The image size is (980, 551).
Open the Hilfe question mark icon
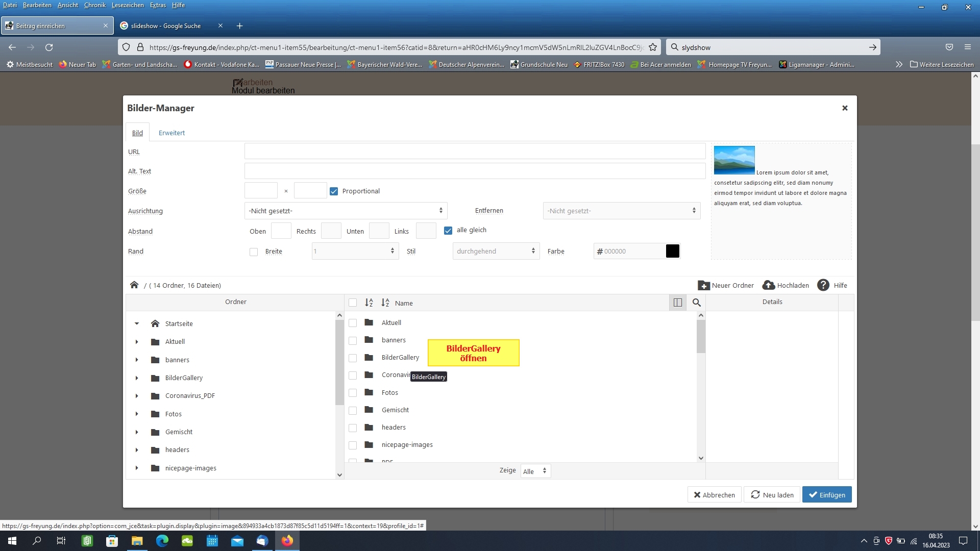click(823, 285)
